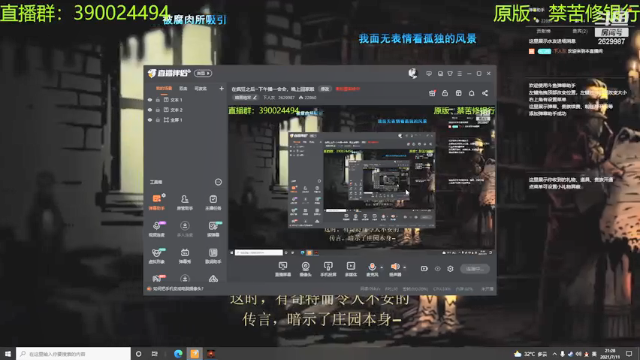Open the hamburger menu in the title bar
Screen dimensions: 640x360
click(460, 73)
